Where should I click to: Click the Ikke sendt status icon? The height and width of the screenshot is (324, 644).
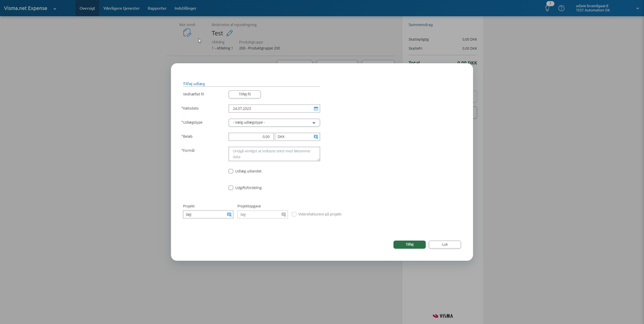(187, 33)
